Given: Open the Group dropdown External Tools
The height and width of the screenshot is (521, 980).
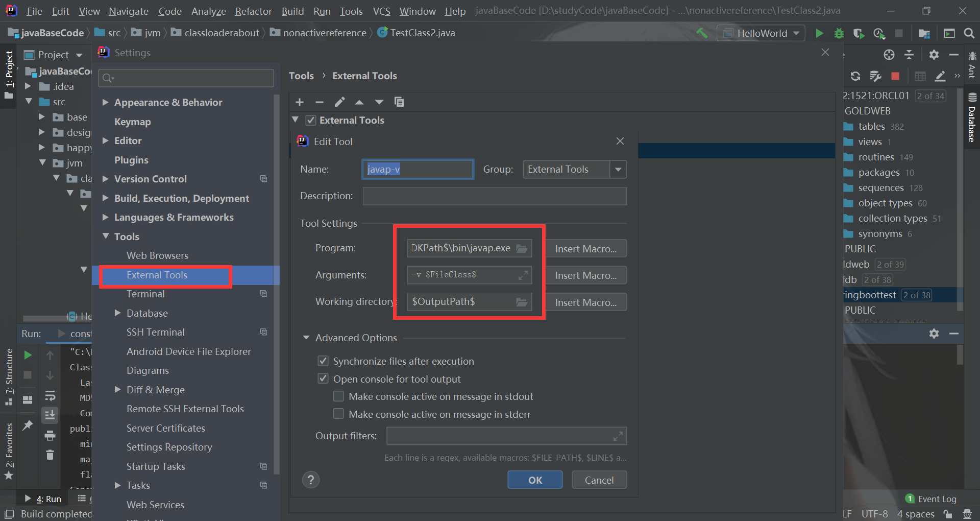Looking at the screenshot, I should tap(575, 169).
